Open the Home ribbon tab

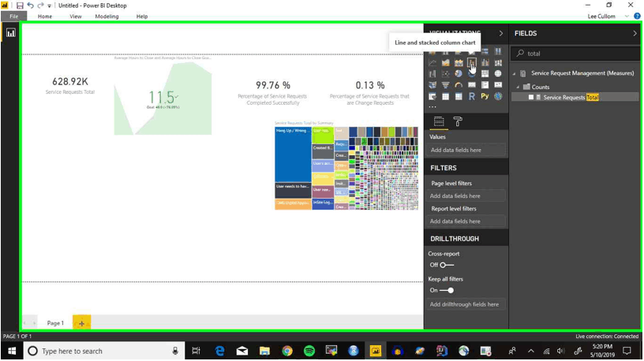(x=45, y=17)
